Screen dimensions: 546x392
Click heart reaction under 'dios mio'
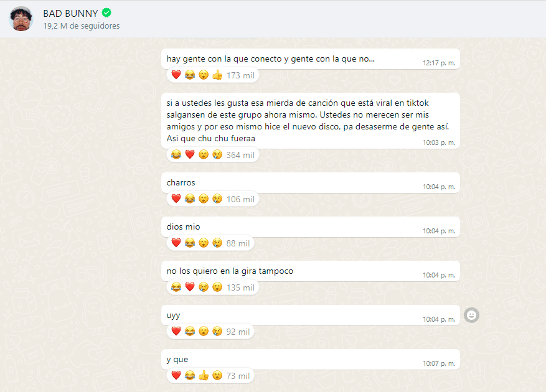pos(176,243)
